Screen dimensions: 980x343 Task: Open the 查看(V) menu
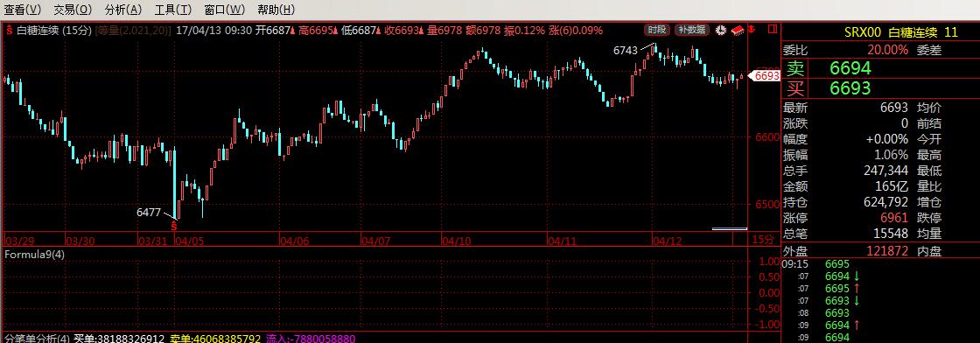[x=23, y=10]
